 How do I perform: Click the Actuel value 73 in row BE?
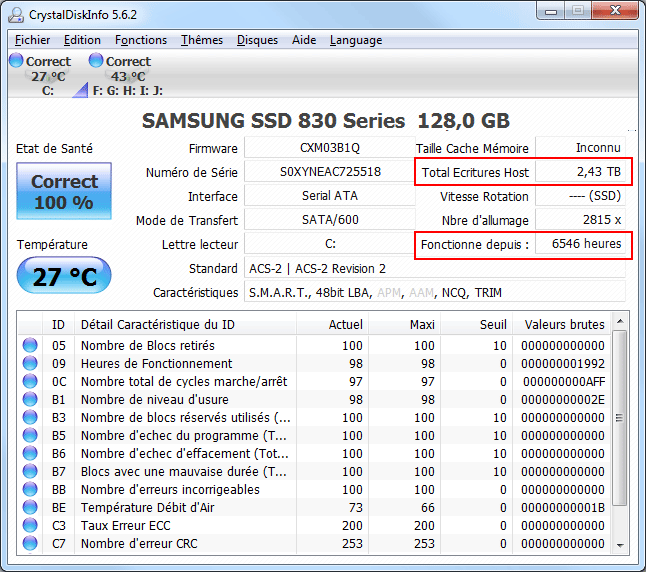tap(356, 507)
